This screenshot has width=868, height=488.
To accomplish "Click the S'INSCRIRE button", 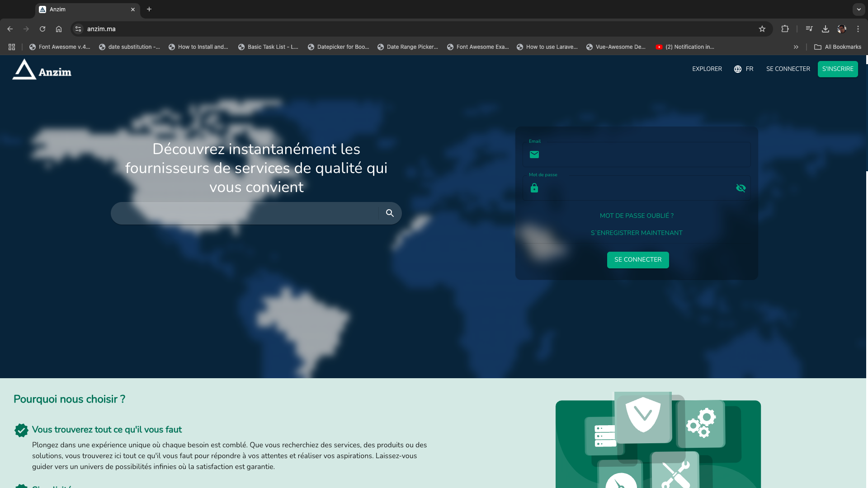I will pos(838,69).
